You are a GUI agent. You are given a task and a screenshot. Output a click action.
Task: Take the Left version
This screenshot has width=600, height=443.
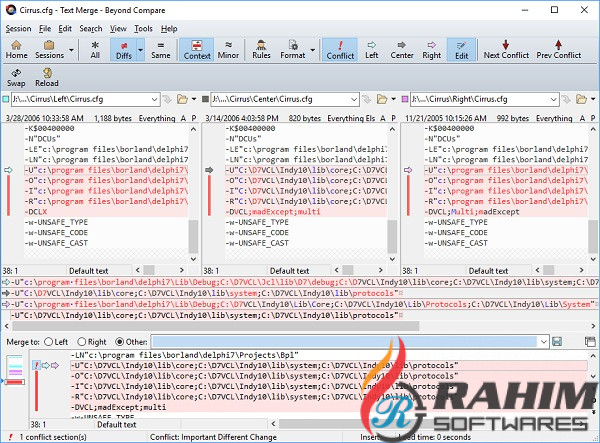point(371,50)
